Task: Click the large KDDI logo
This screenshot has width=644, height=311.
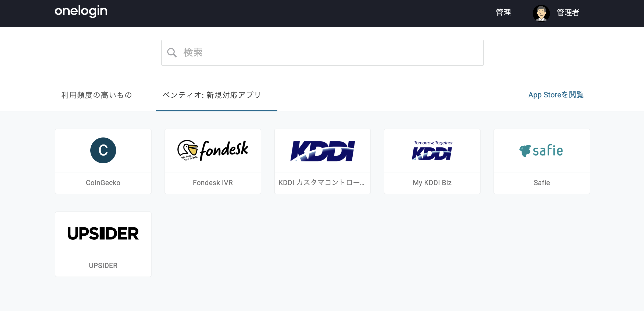Action: click(x=323, y=151)
